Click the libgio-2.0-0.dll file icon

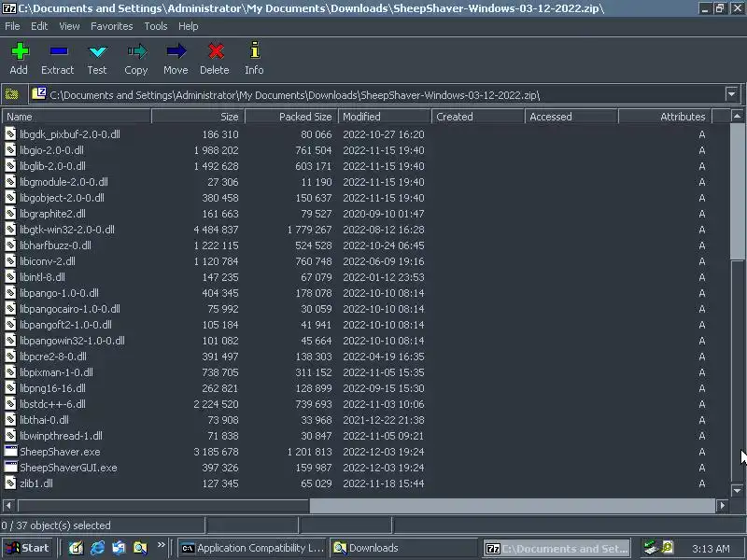point(10,149)
